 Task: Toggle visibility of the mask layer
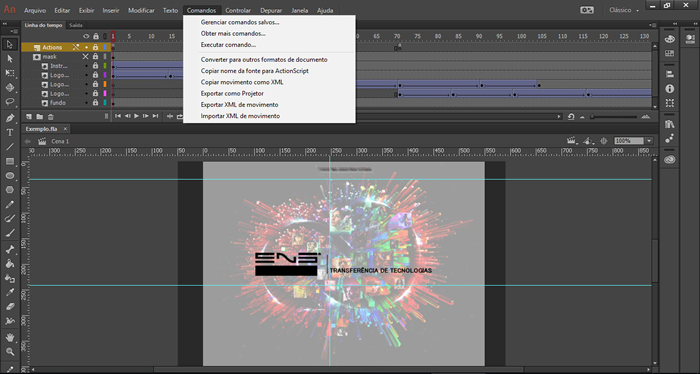(85, 57)
